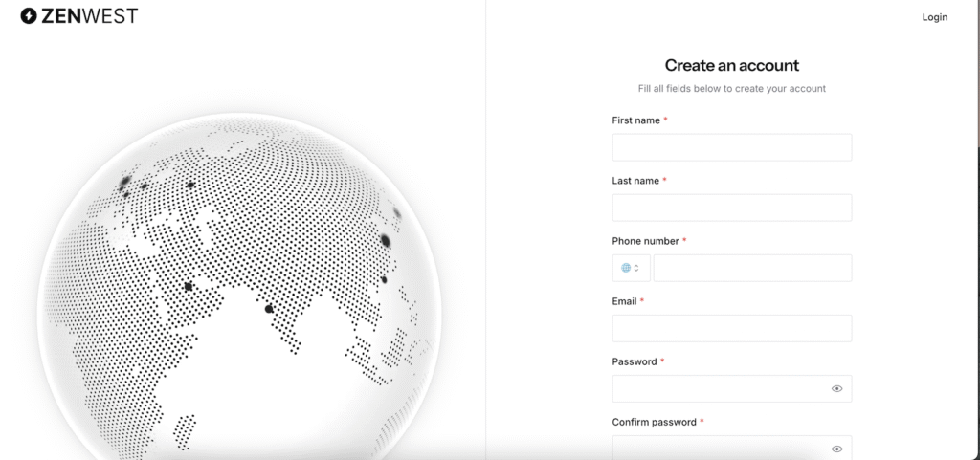The height and width of the screenshot is (460, 980).
Task: Click the Password label
Action: tap(635, 362)
